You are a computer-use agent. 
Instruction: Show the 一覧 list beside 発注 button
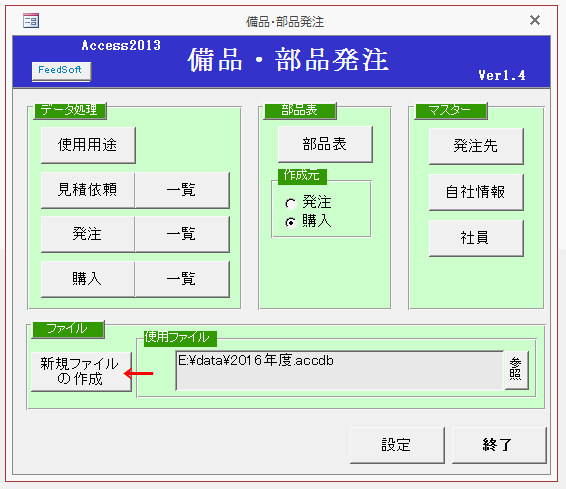(182, 234)
